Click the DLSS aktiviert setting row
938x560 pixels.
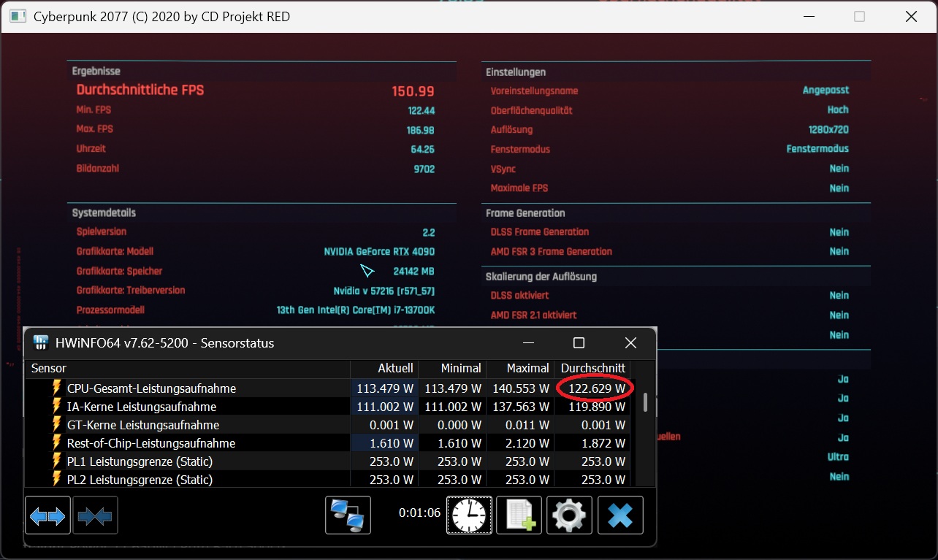pos(670,295)
